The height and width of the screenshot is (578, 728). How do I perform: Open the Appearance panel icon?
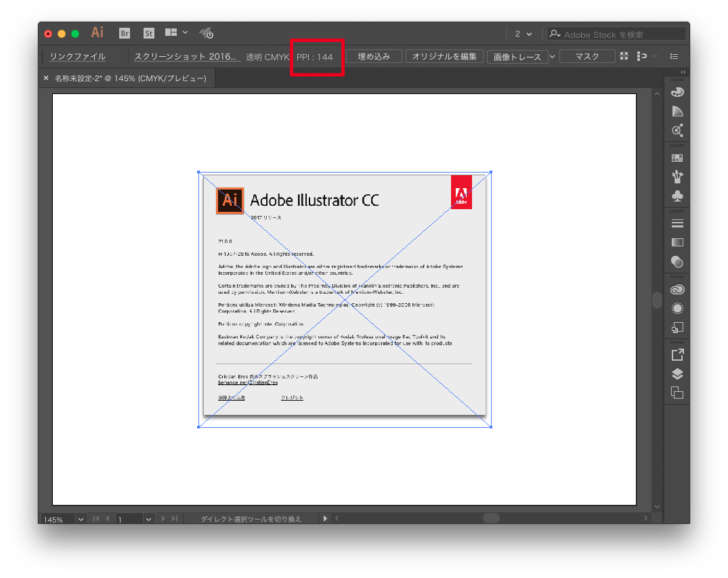coord(677,309)
